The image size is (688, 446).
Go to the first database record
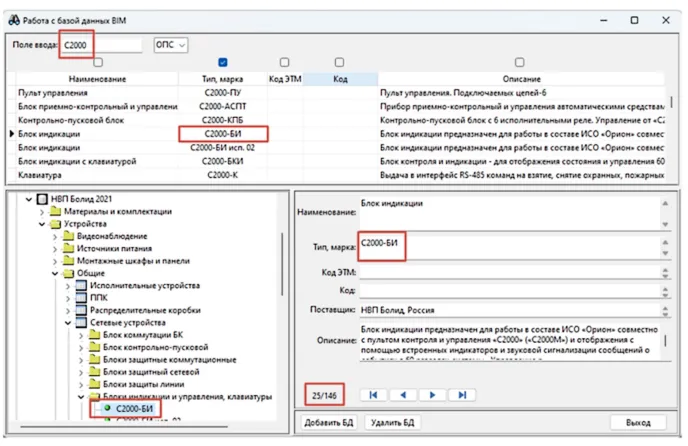coord(373,395)
